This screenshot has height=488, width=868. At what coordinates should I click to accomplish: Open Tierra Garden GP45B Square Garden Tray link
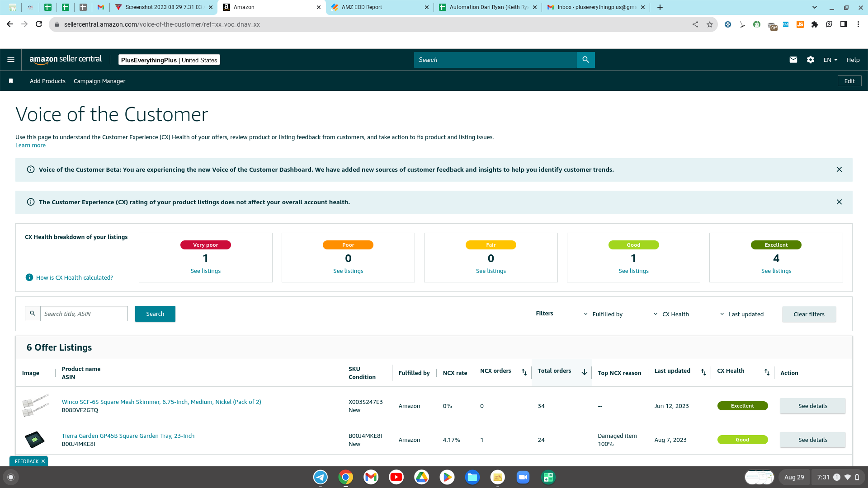128,436
